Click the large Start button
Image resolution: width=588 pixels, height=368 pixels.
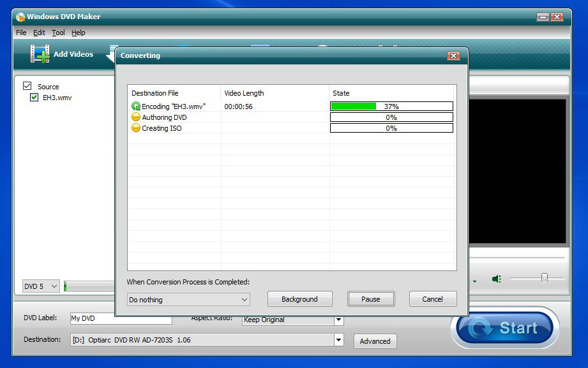505,328
